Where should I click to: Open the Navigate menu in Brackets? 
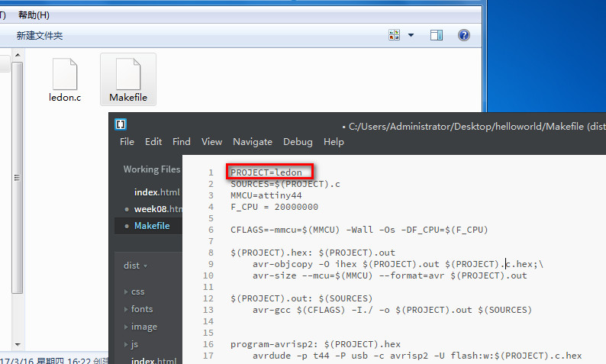253,142
